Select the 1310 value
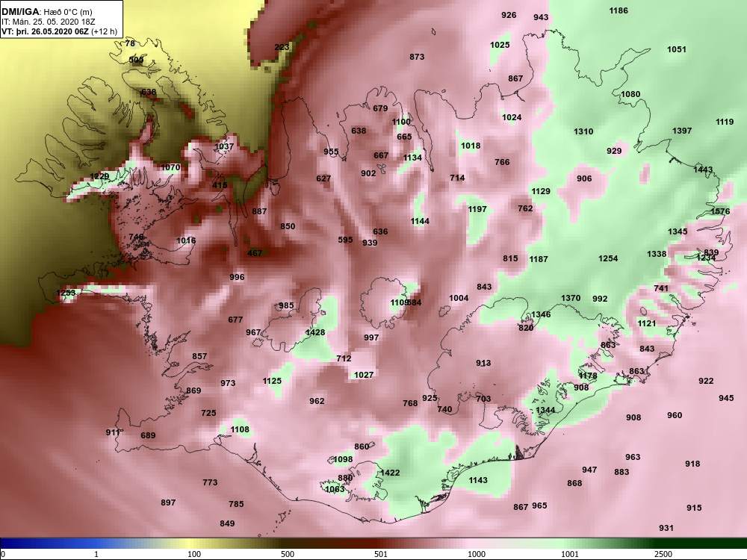This screenshot has height=560, width=747. click(583, 131)
